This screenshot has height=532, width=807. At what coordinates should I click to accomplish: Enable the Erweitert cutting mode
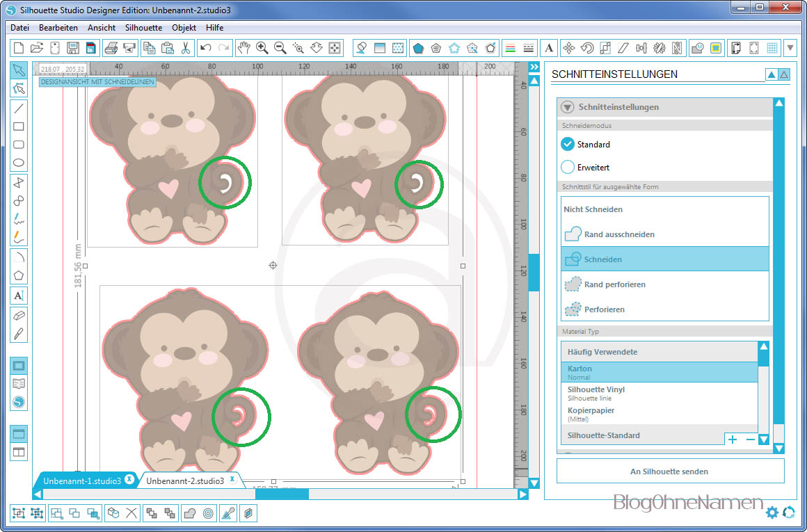(568, 168)
